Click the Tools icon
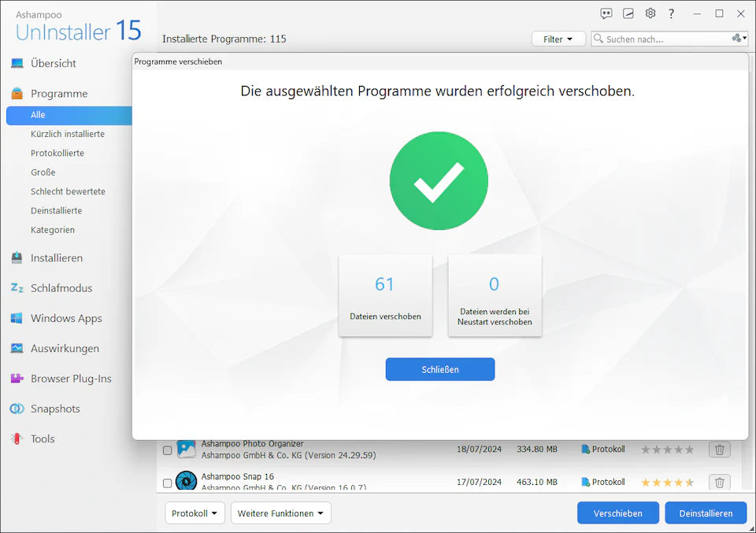This screenshot has height=533, width=756. click(17, 439)
